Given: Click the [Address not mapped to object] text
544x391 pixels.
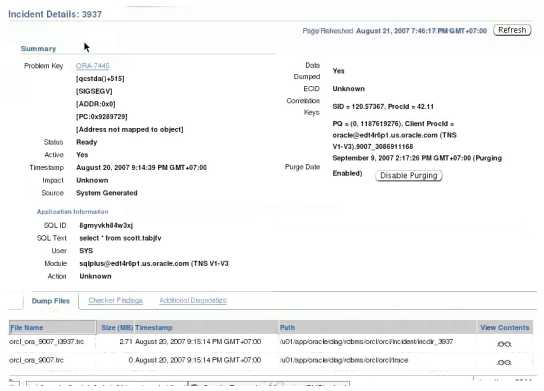Looking at the screenshot, I should (130, 129).
